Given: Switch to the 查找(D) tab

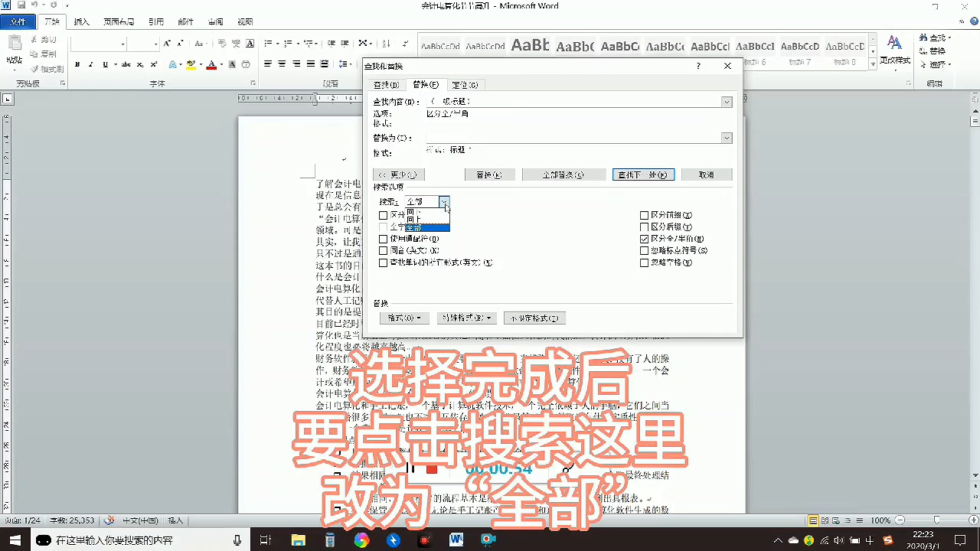Looking at the screenshot, I should pos(387,85).
